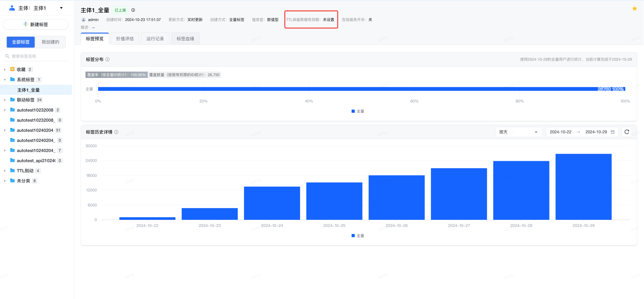Click the 未分类 folder icon
The image size is (644, 299).
coord(12,181)
